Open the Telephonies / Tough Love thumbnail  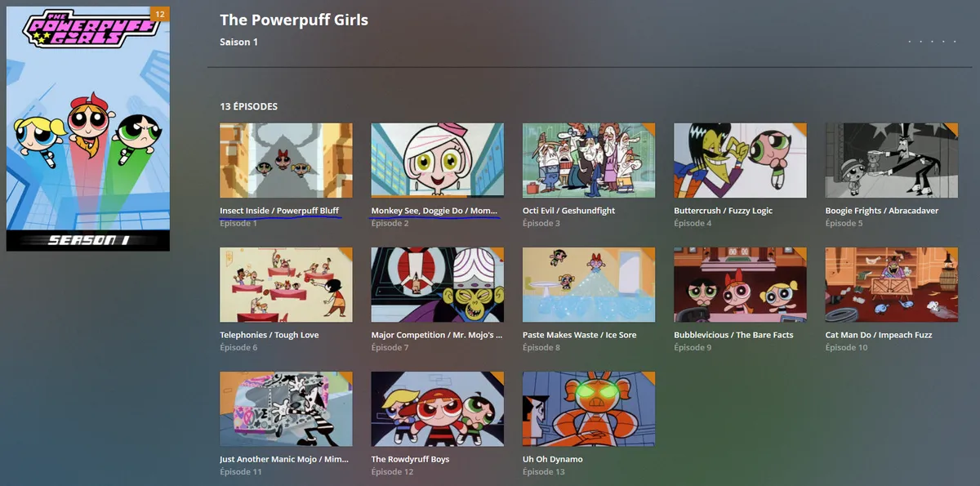pyautogui.click(x=286, y=283)
